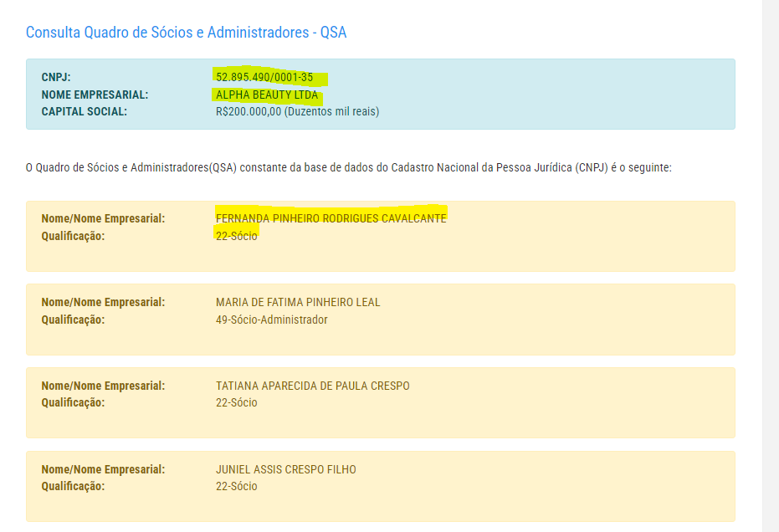Select the CNPJ number 52.895.490/0001-35
Screen dimensions: 779x532
[x=264, y=77]
